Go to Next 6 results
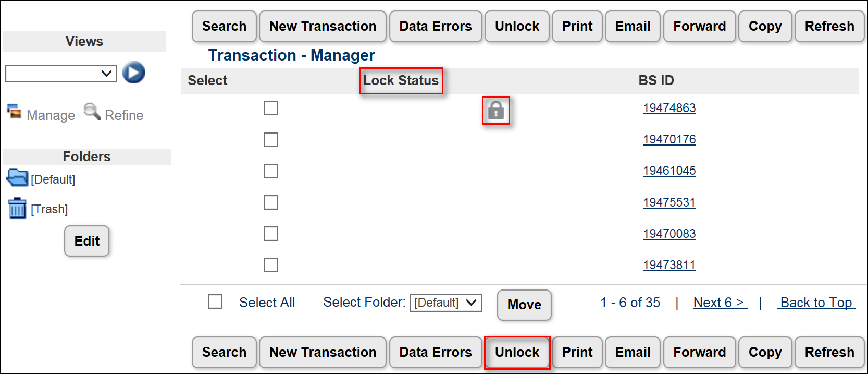 pos(720,303)
